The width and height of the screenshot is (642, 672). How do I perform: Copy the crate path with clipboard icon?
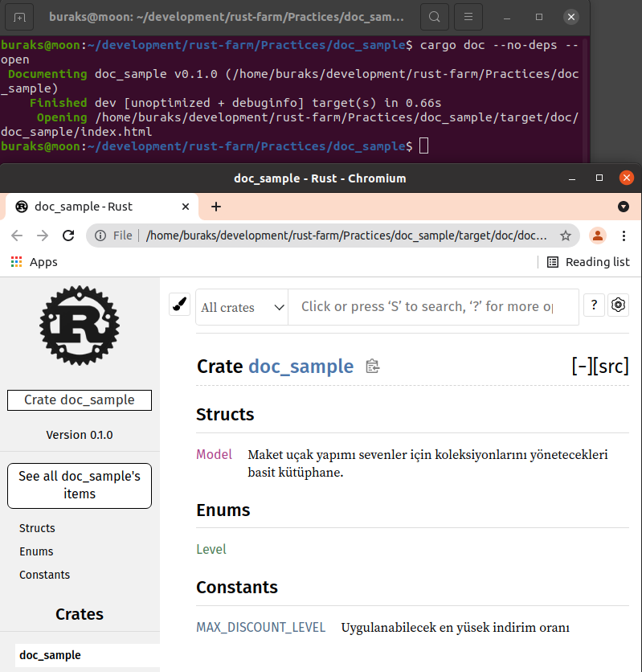click(372, 367)
